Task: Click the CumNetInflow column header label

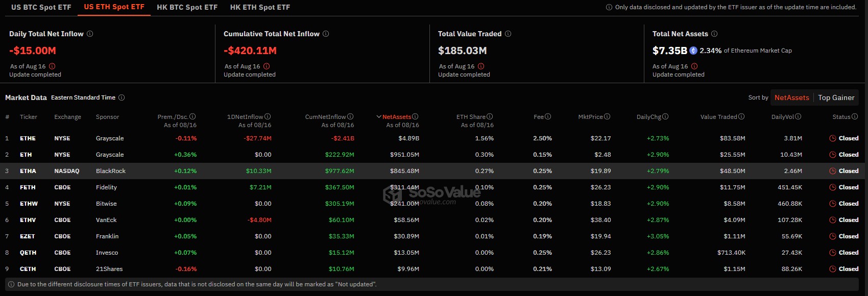Action: (x=326, y=117)
